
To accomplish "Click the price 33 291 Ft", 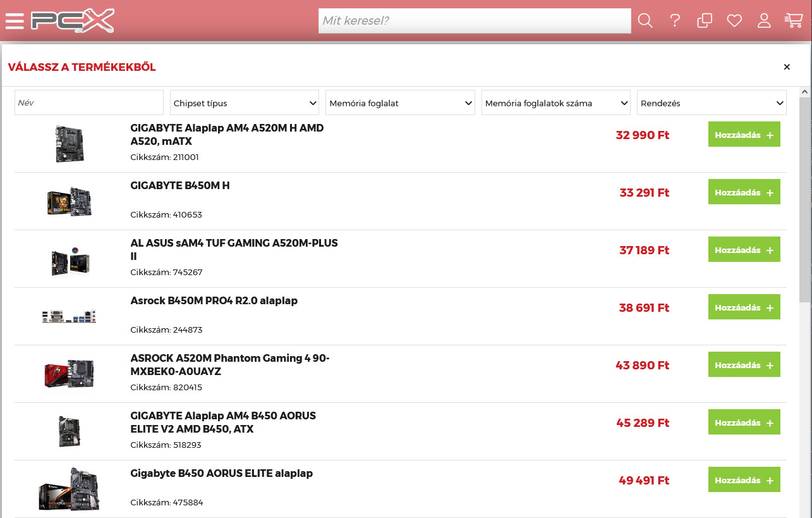I will point(644,193).
